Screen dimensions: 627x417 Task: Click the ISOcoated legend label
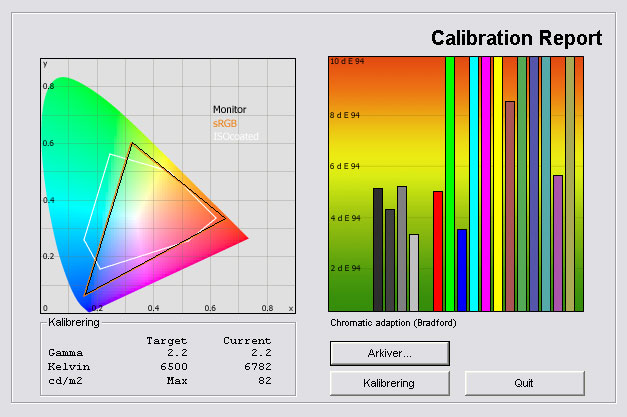click(235, 135)
